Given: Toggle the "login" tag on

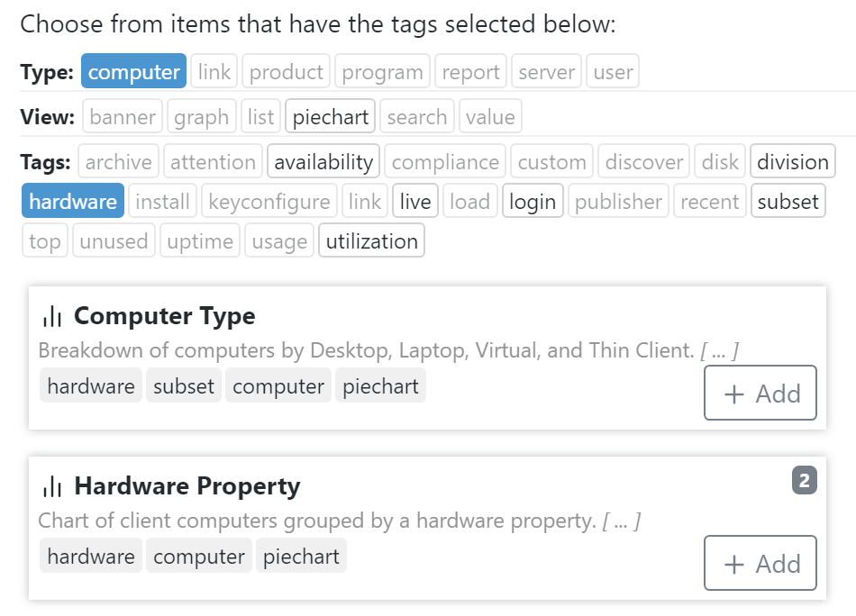Looking at the screenshot, I should tap(533, 201).
